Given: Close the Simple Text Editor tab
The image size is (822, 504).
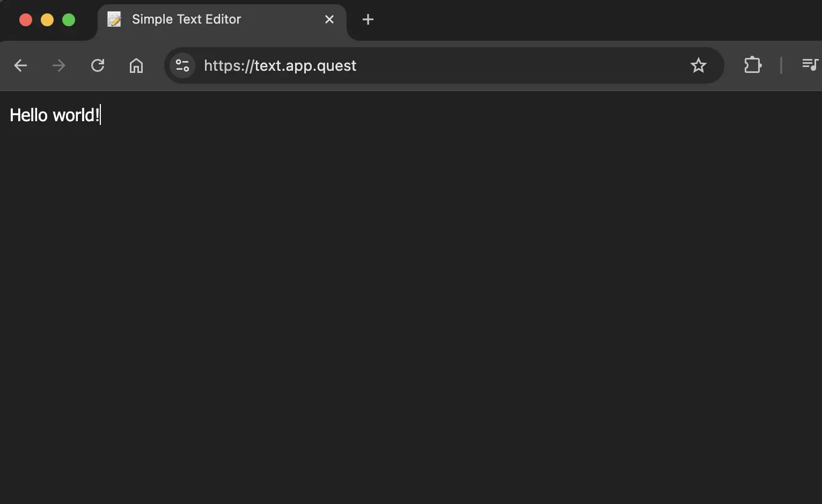Looking at the screenshot, I should (329, 19).
